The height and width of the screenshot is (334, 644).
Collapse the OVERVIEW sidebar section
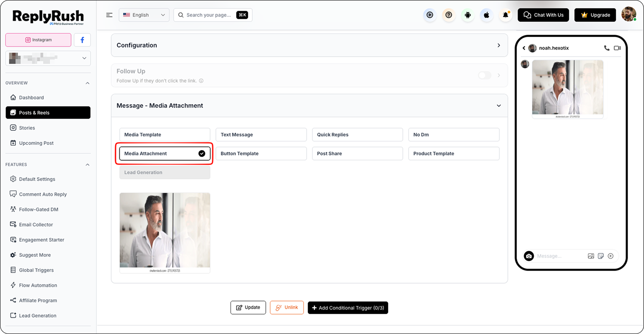pyautogui.click(x=88, y=83)
